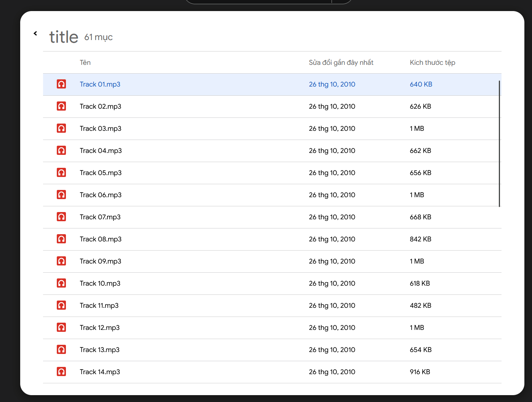Click the audio icon beside Track 13.mp3
The height and width of the screenshot is (402, 532).
(x=61, y=350)
